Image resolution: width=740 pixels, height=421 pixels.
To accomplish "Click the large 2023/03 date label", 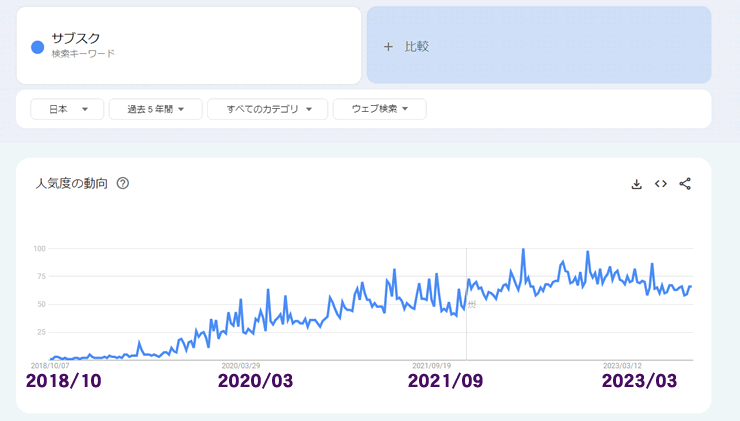I will (640, 381).
